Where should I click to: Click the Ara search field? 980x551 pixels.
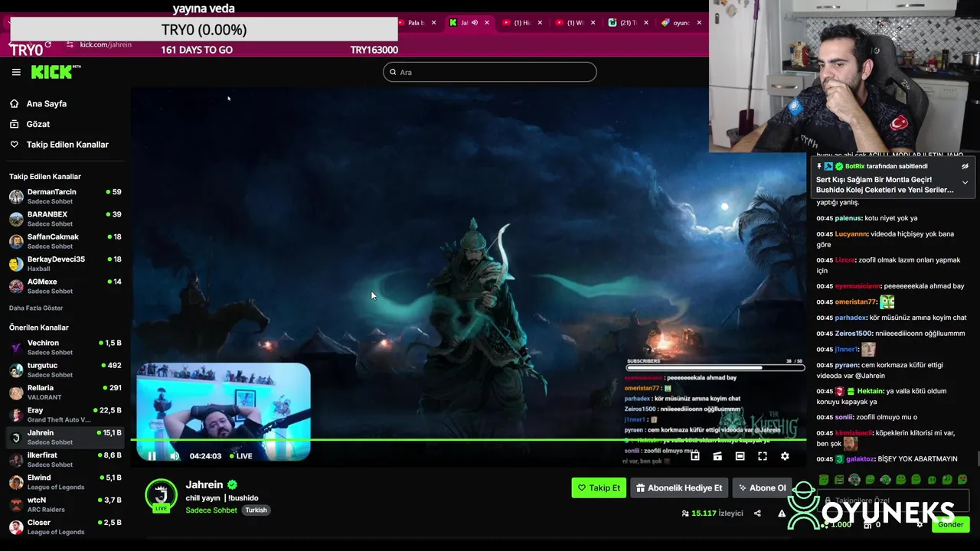[490, 72]
